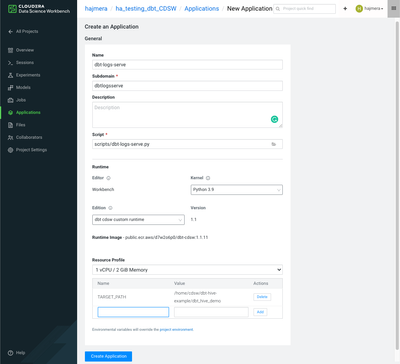Click the new variable Value input field
Screen dimensions: 400x364
click(x=211, y=312)
